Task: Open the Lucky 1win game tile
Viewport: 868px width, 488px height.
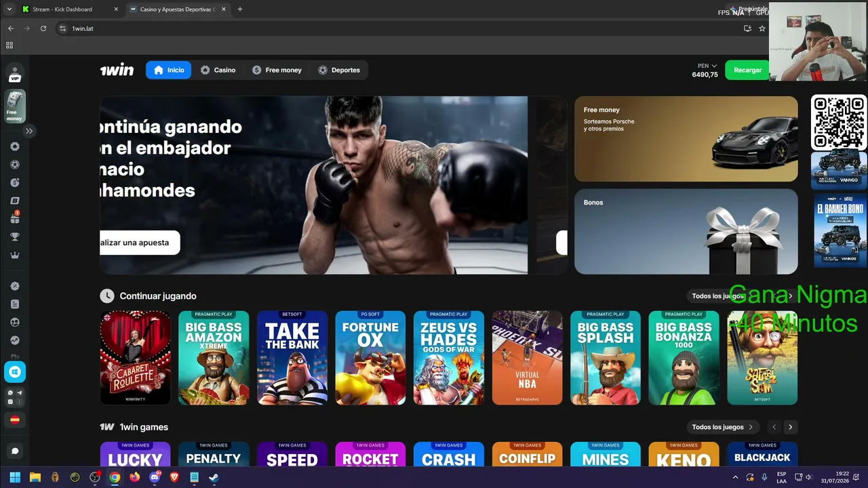Action: [x=135, y=455]
